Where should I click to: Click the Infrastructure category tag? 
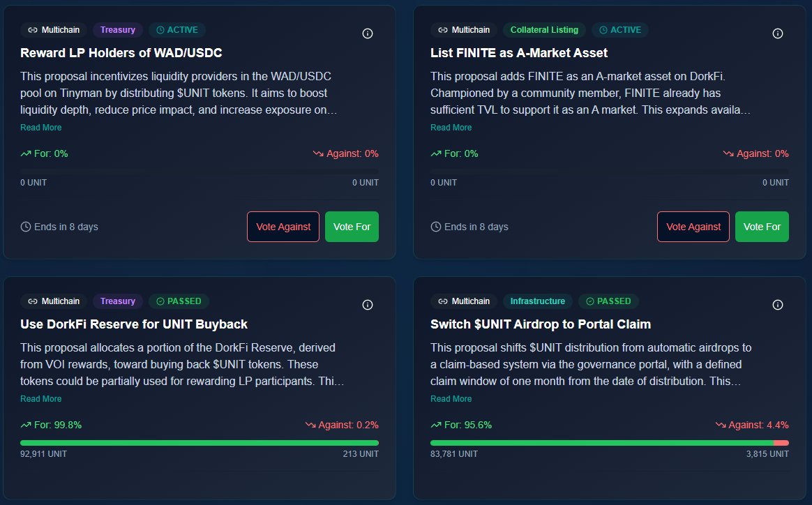click(537, 301)
